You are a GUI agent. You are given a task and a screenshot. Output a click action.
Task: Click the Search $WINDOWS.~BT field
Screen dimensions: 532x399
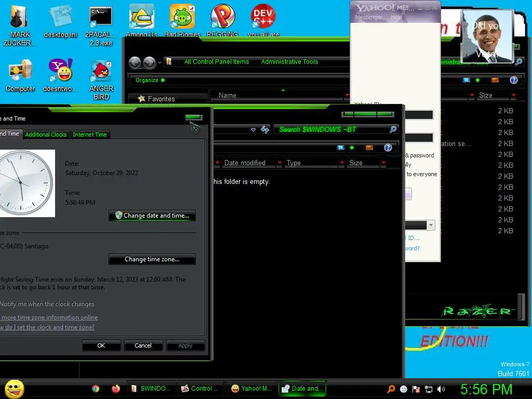click(x=332, y=129)
